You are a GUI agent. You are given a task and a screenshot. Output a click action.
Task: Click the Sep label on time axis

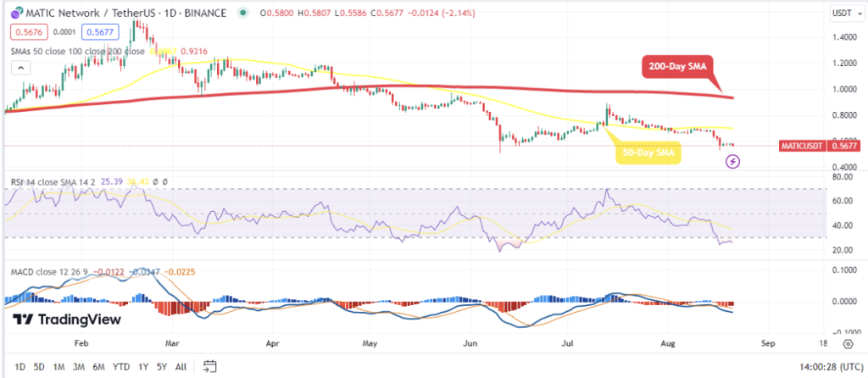[766, 344]
